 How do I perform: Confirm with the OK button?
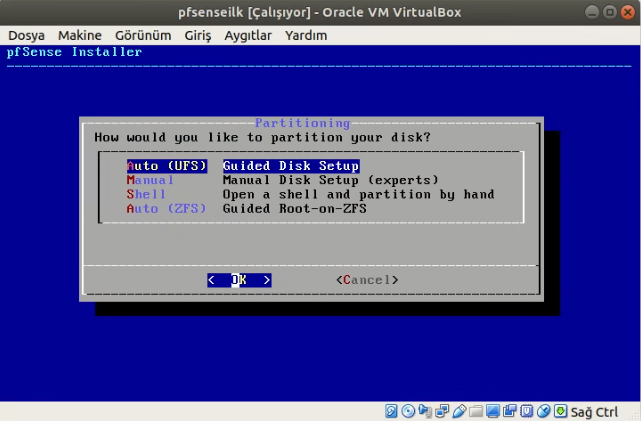[239, 280]
